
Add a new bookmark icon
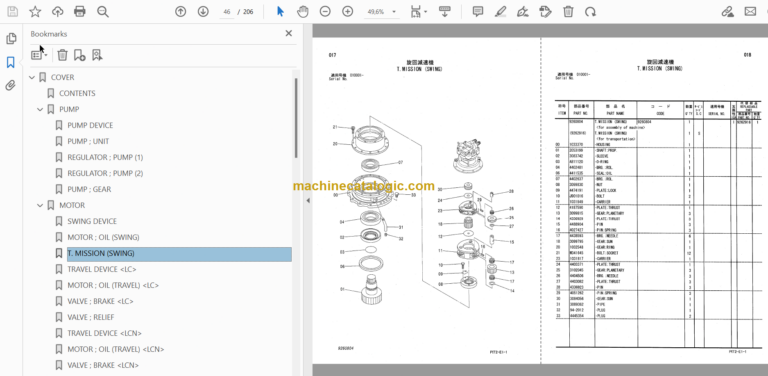(80, 55)
